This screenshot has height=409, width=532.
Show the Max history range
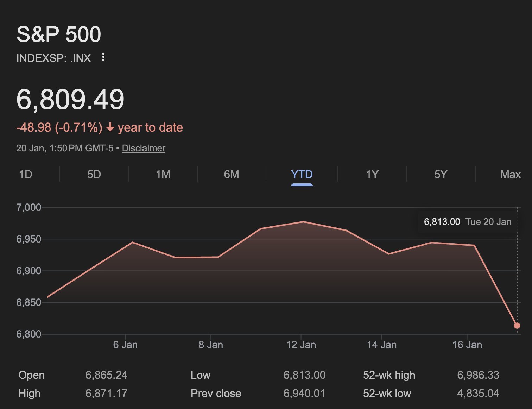510,174
